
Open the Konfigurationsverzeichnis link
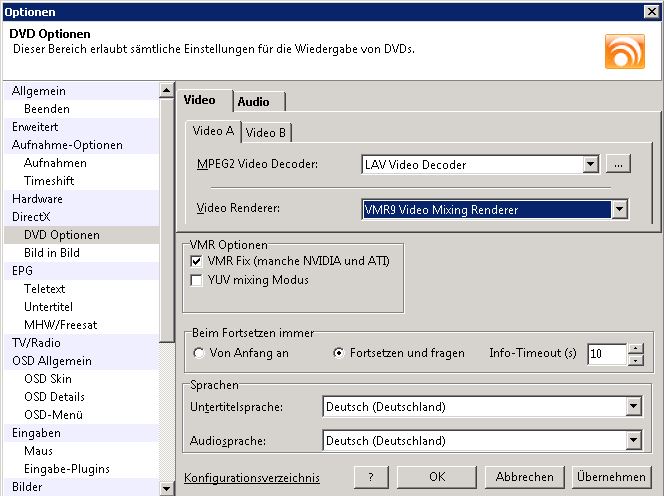pos(251,478)
